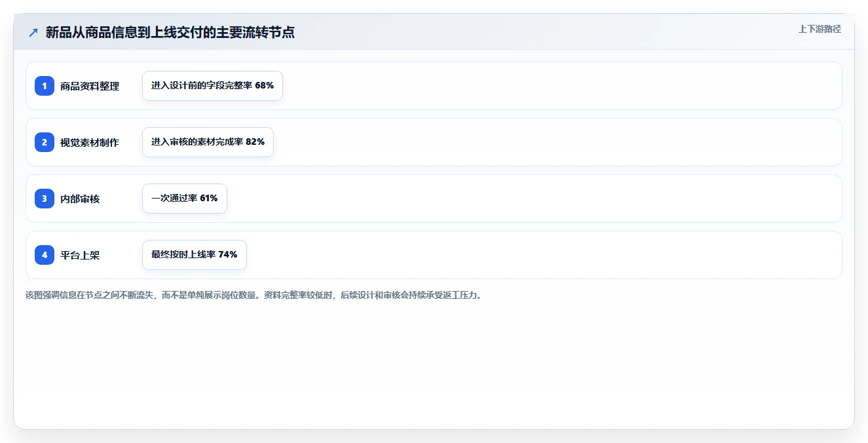The height and width of the screenshot is (443, 868).
Task: Click step number badge 1
Action: (45, 86)
